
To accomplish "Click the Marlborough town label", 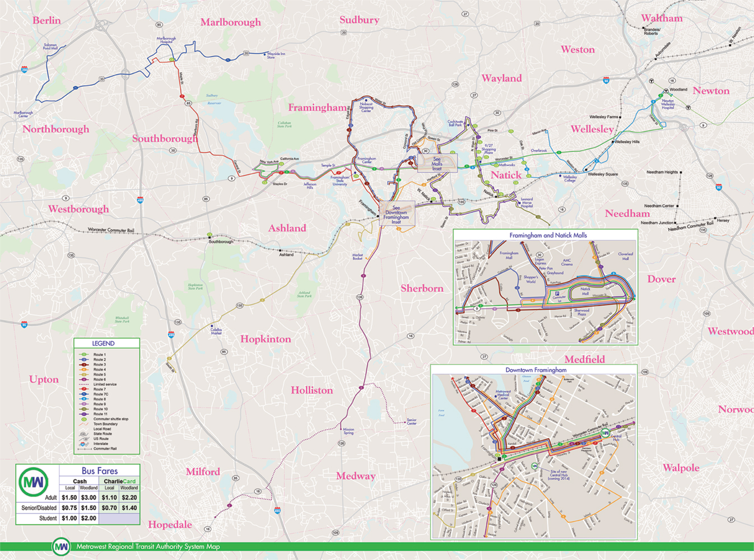I will [231, 22].
